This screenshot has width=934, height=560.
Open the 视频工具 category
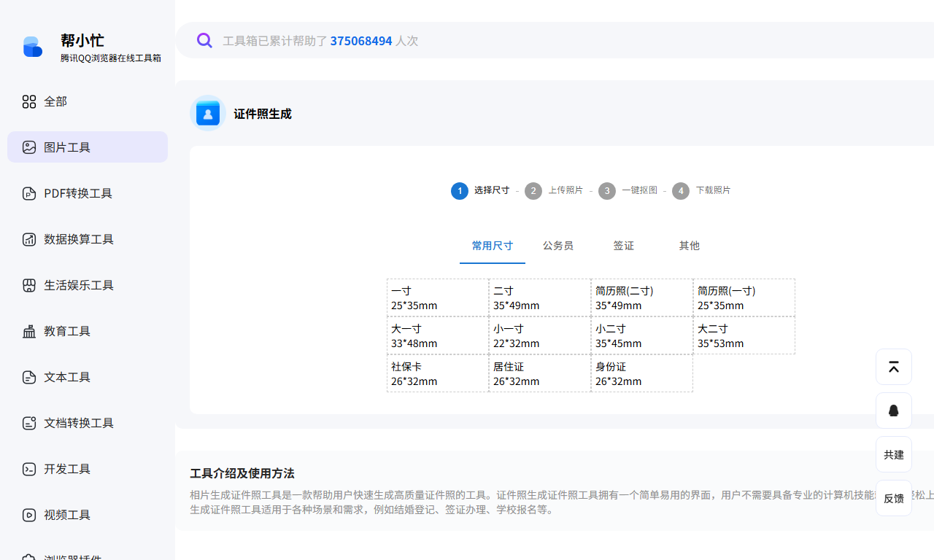pyautogui.click(x=88, y=515)
